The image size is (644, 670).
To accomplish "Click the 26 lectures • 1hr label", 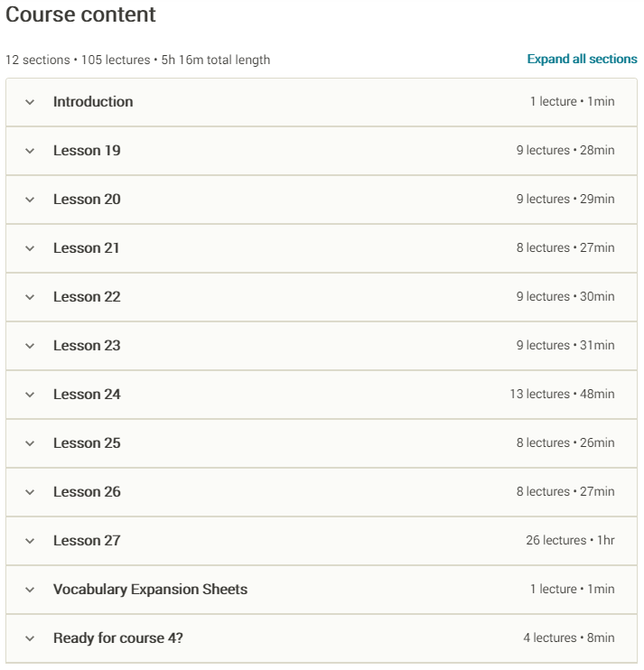I will pyautogui.click(x=570, y=541).
